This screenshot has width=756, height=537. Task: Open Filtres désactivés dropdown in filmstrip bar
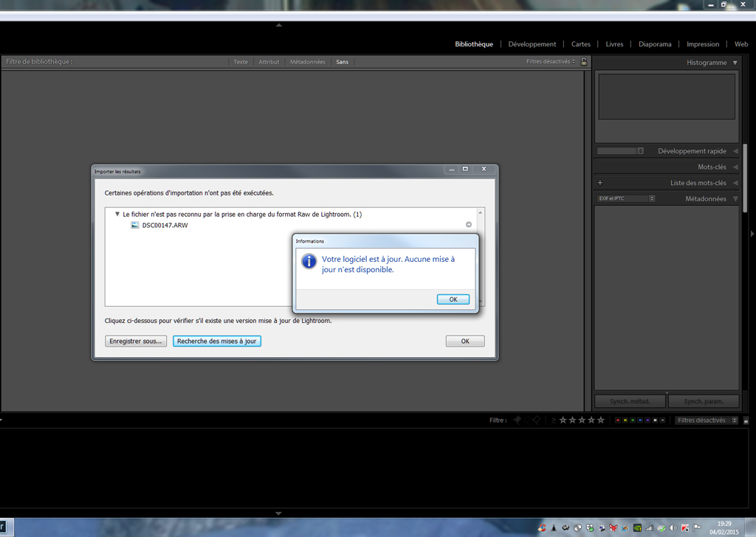point(707,420)
